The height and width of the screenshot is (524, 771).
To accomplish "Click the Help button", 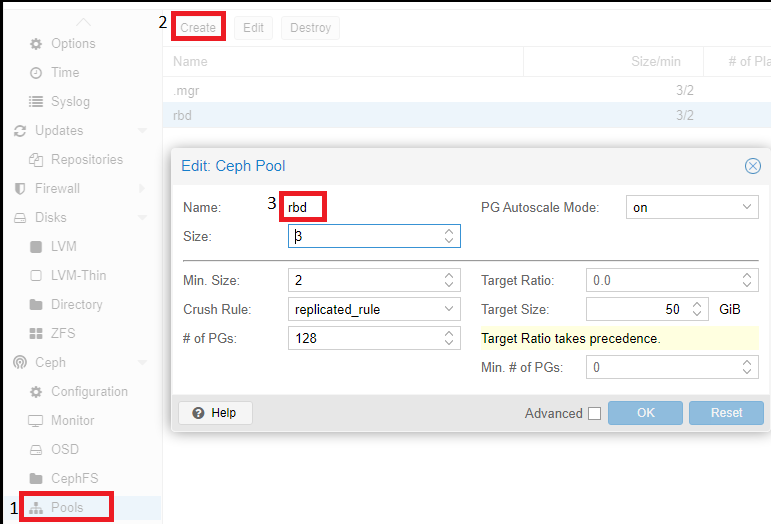I will click(215, 413).
